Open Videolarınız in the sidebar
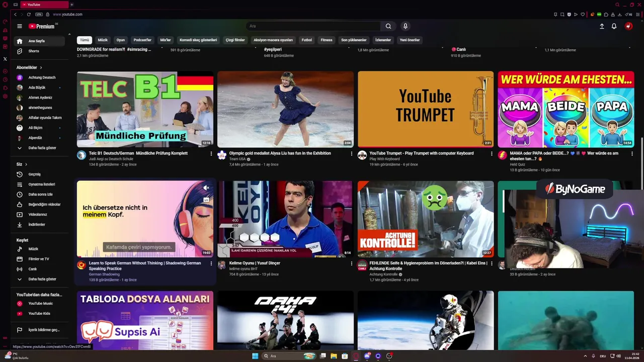The image size is (644, 362). click(x=40, y=214)
